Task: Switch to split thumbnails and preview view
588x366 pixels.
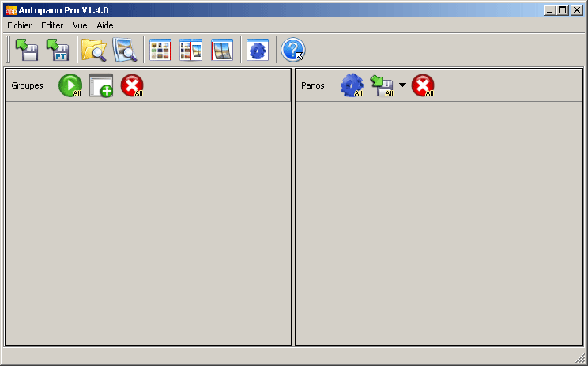Action: [x=191, y=50]
